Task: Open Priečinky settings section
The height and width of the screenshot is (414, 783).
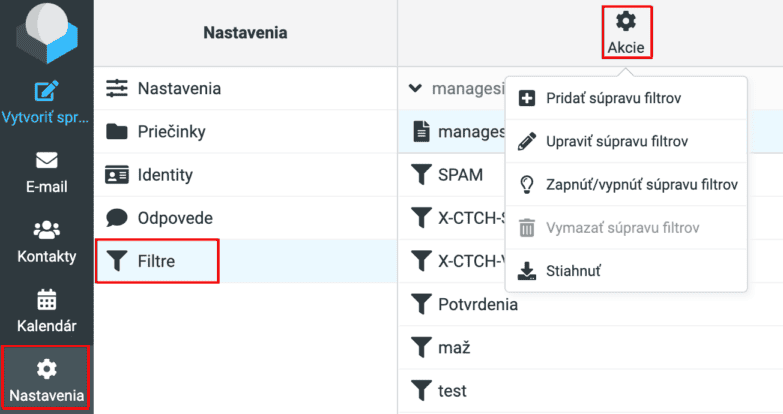Action: tap(245, 132)
